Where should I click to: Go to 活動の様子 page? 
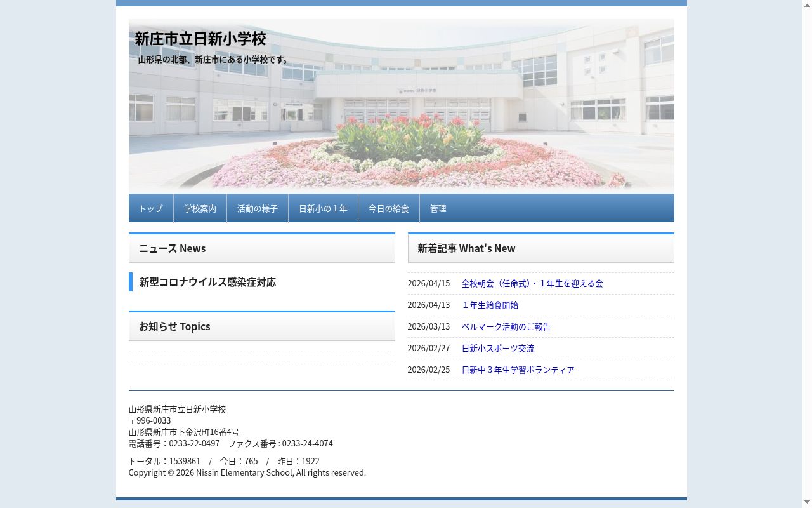click(258, 208)
